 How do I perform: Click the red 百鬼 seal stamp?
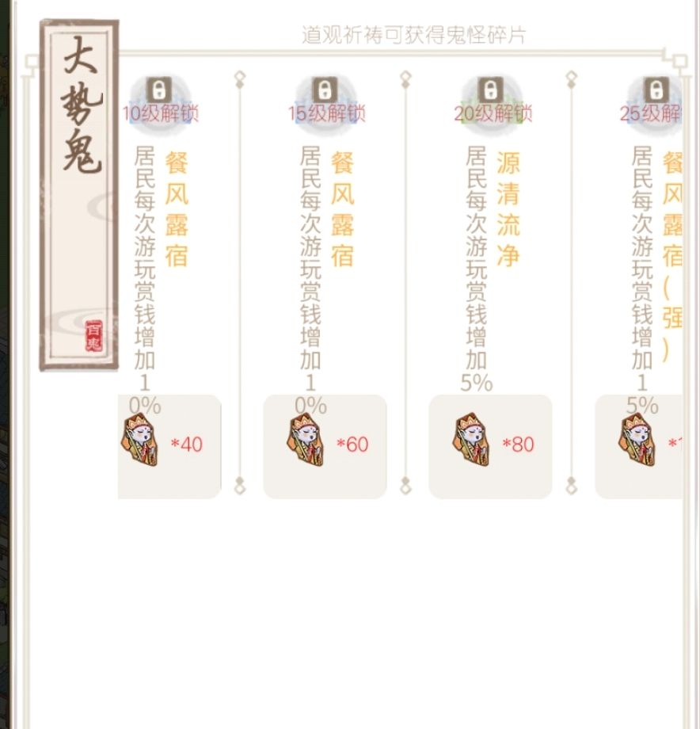tap(93, 336)
